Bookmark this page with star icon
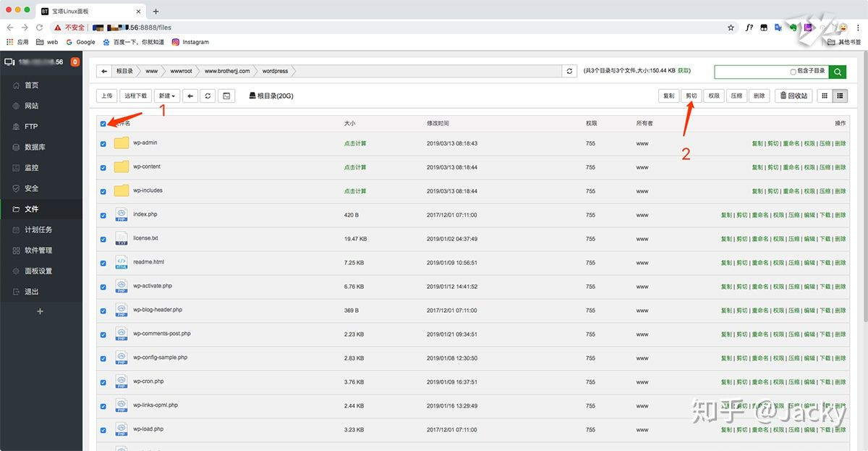The height and width of the screenshot is (451, 868). pyautogui.click(x=731, y=28)
